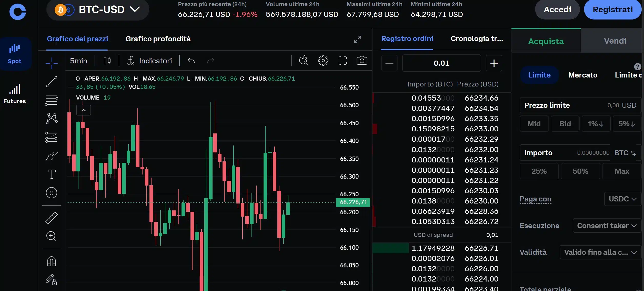Switch to Futures in the left sidebar
This screenshot has height=291, width=644.
point(14,94)
